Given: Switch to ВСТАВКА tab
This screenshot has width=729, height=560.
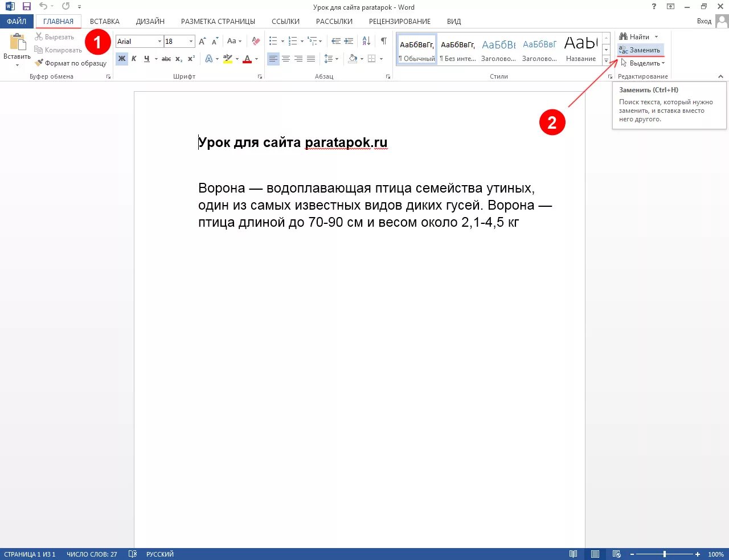Looking at the screenshot, I should tap(105, 21).
